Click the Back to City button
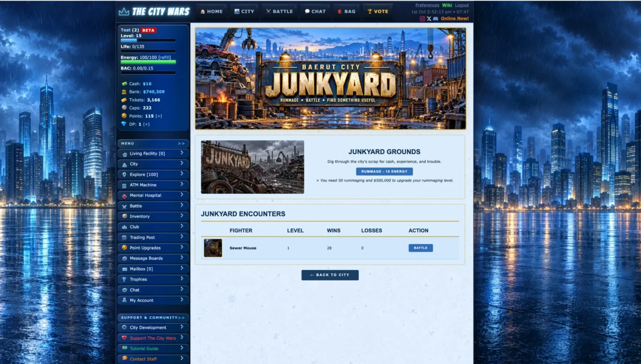 (x=330, y=275)
